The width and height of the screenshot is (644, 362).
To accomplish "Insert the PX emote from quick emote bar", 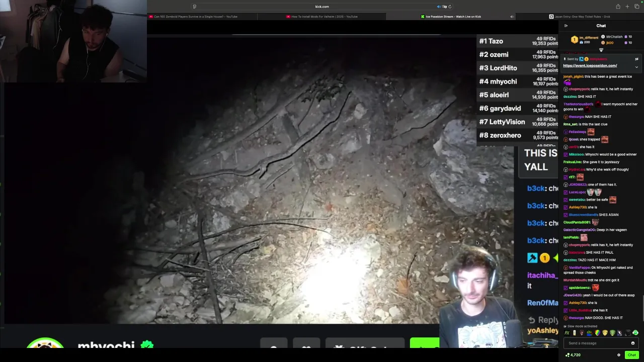I will (x=567, y=333).
